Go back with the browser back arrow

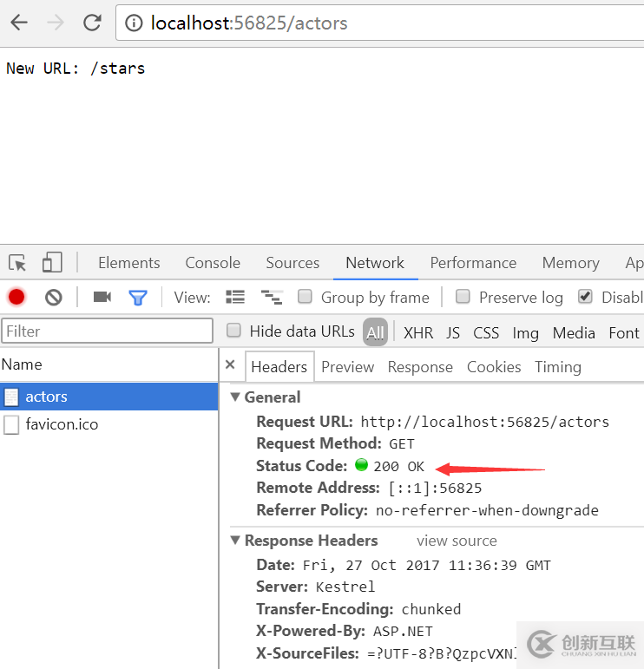click(x=19, y=23)
